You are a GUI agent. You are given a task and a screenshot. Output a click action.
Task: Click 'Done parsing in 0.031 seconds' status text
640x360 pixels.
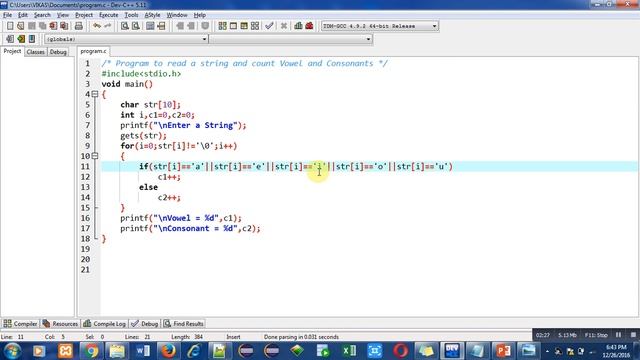tap(301, 337)
